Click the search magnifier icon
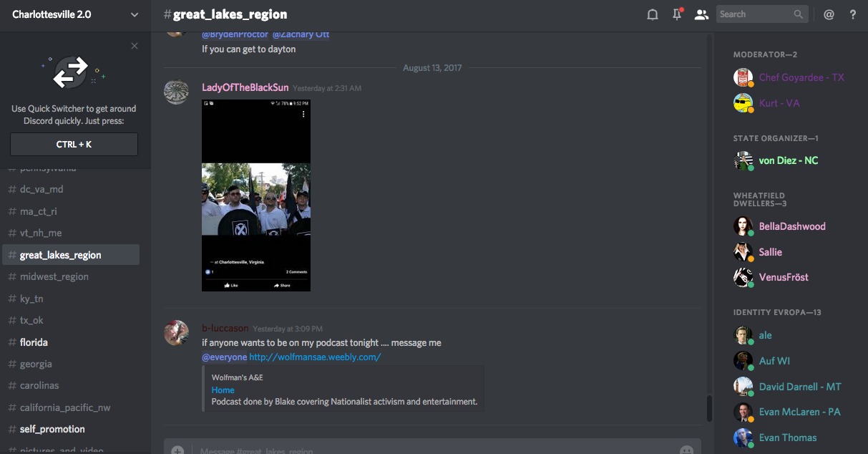The image size is (868, 454). pos(799,14)
